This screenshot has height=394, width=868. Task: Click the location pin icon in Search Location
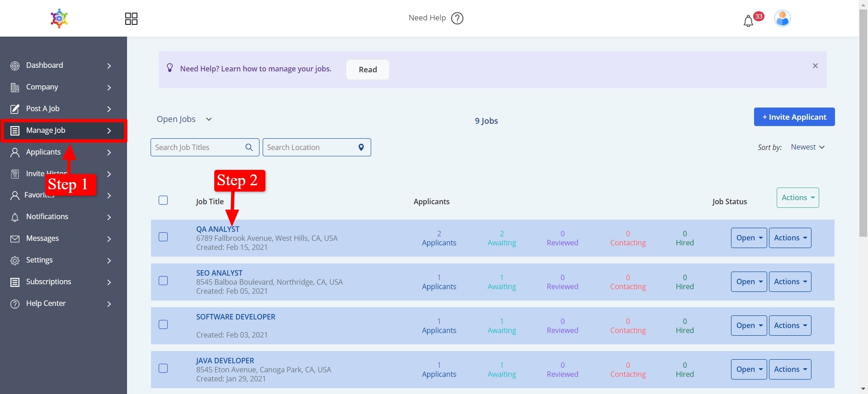pos(361,147)
